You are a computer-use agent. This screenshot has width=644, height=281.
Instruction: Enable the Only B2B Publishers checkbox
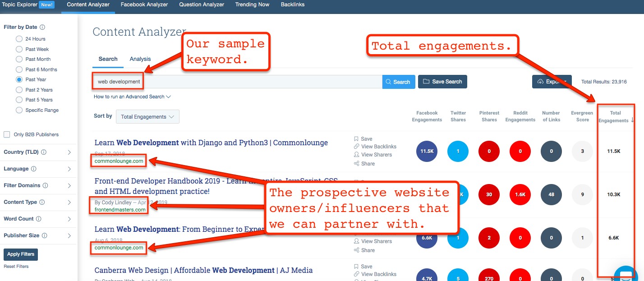7,134
